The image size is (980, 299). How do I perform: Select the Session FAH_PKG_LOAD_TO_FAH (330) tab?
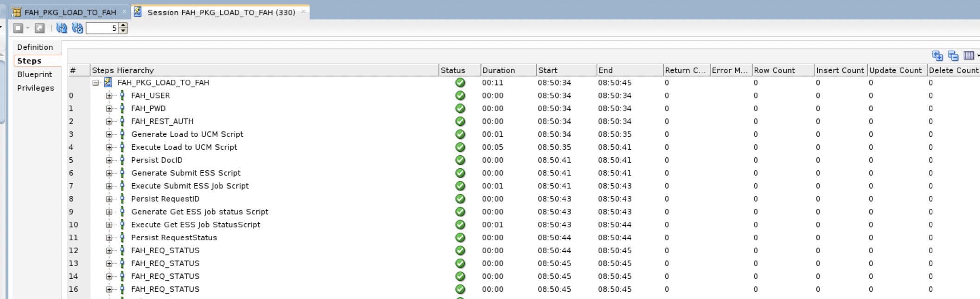pyautogui.click(x=221, y=13)
